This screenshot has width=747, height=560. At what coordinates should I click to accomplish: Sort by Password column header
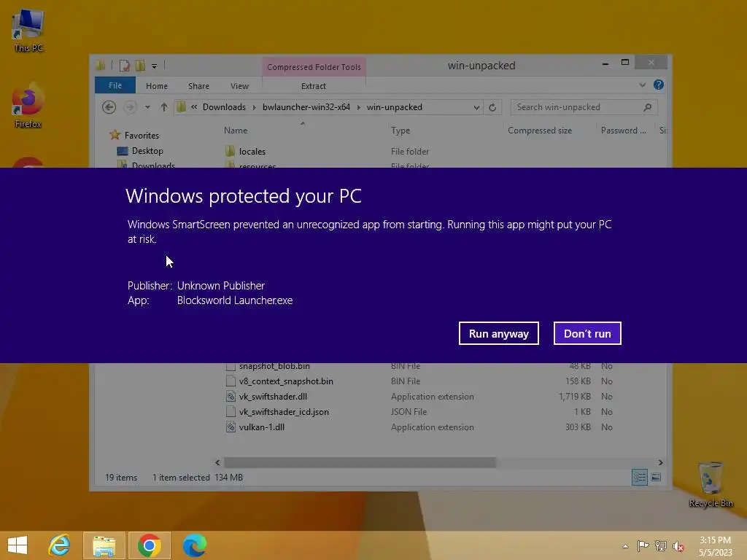pos(624,130)
